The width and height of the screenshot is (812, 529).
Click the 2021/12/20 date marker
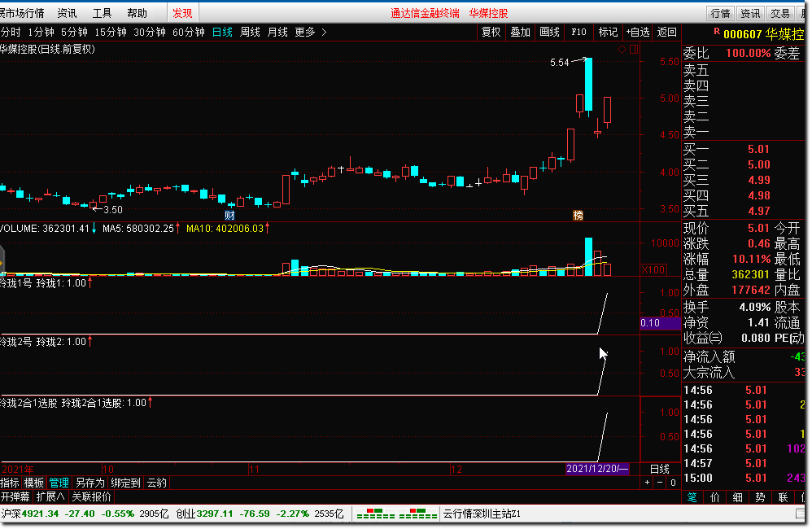597,469
